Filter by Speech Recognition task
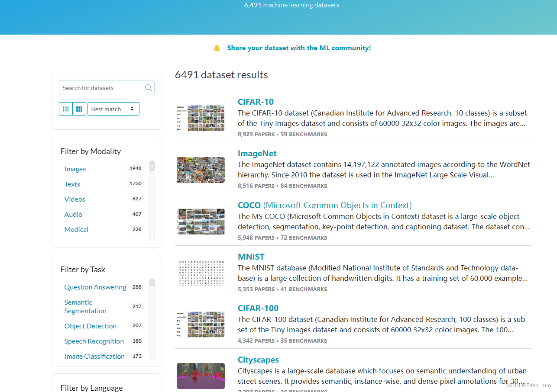 coord(94,341)
